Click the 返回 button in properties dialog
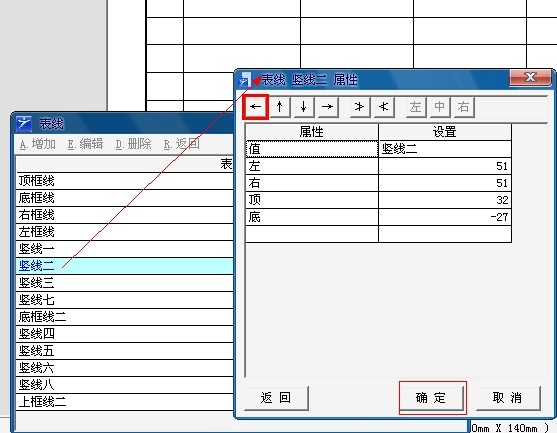This screenshot has height=433, width=557. click(276, 397)
